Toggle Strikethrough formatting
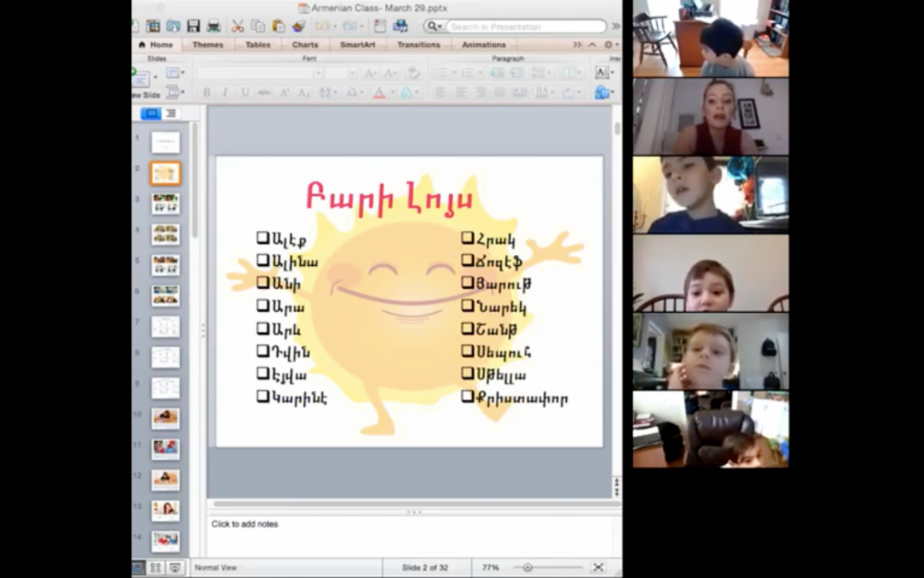This screenshot has height=578, width=924. (264, 92)
